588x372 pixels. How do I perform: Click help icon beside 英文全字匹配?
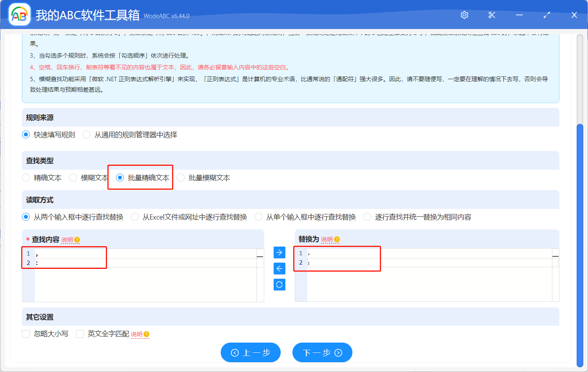(147, 334)
